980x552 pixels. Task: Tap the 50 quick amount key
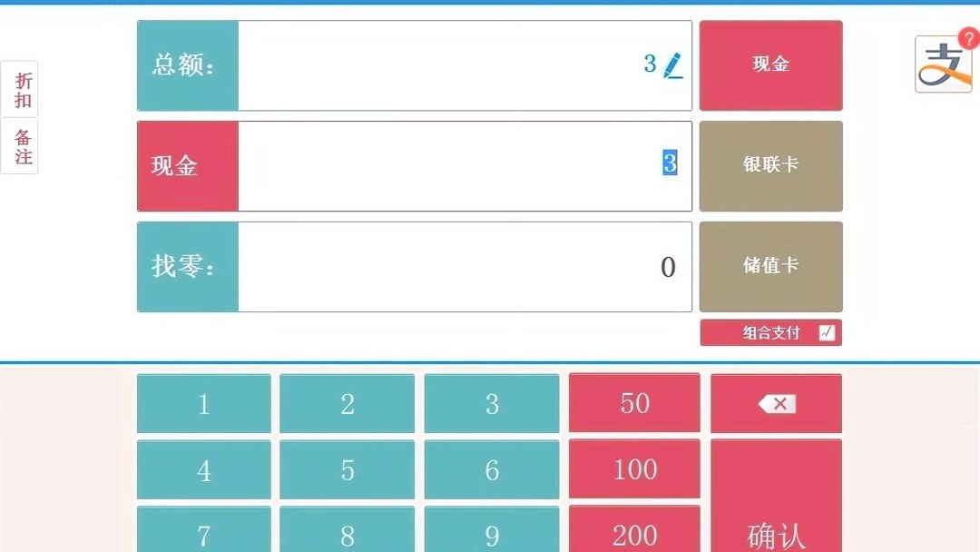point(634,402)
